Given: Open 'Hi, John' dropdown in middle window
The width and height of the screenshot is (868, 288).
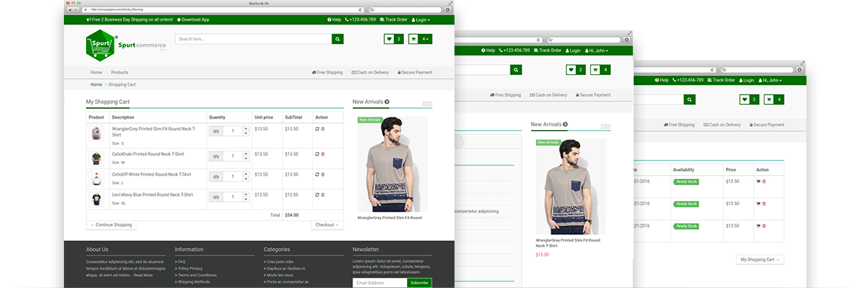Looking at the screenshot, I should tap(597, 50).
